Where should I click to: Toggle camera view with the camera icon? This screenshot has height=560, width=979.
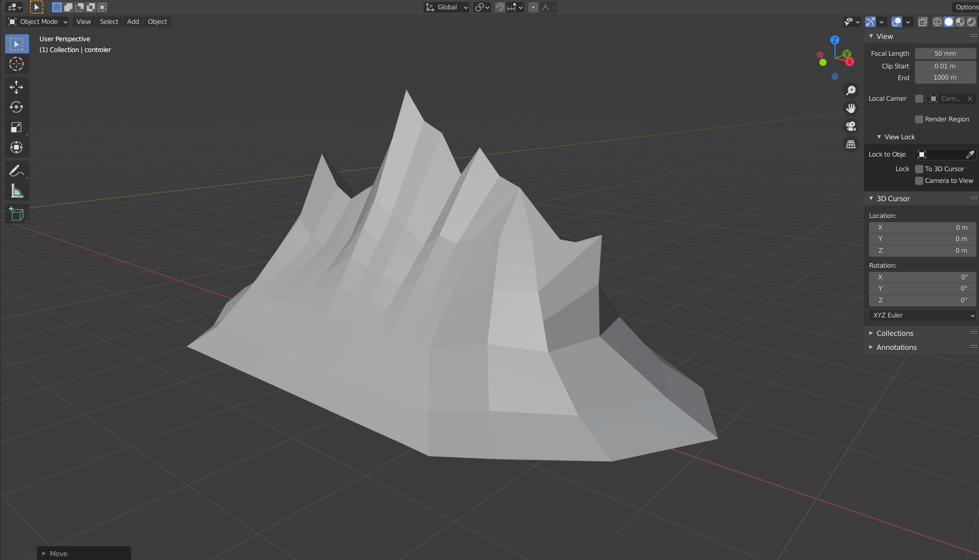click(851, 126)
